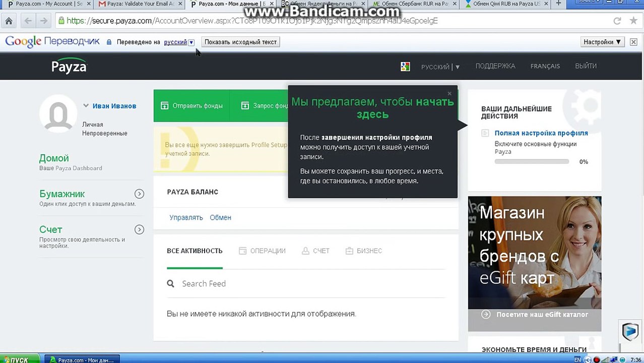644x363 pixels.
Task: Open the translation language dropdown arrow
Action: [191, 42]
